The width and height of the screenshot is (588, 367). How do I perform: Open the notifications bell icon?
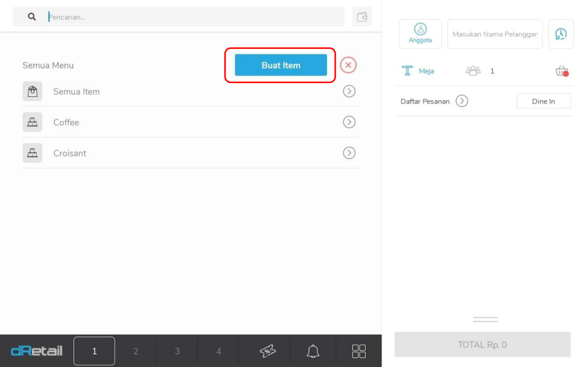coord(313,351)
